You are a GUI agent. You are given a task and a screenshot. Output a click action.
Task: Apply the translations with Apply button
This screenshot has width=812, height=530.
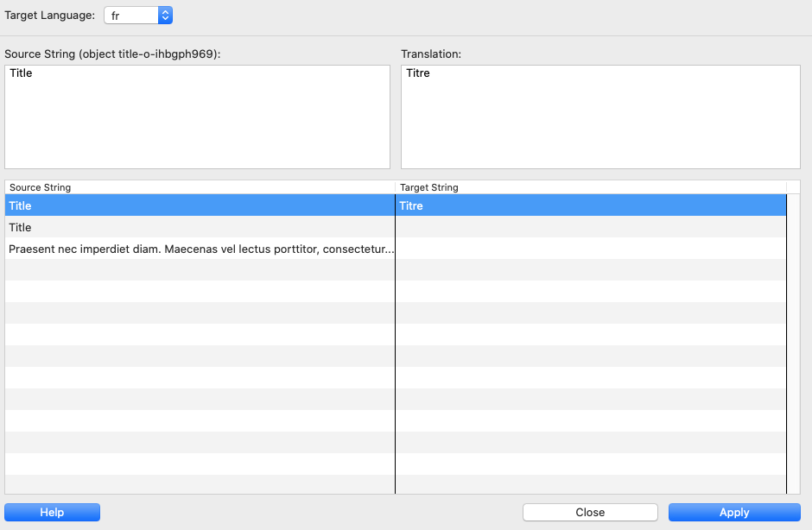(x=734, y=512)
